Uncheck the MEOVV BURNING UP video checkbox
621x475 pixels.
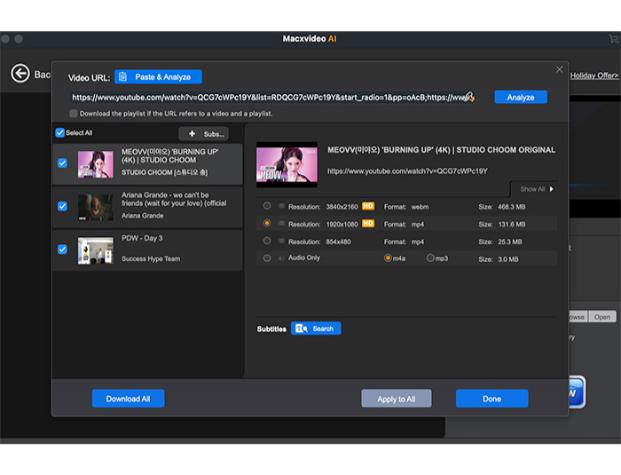[62, 163]
